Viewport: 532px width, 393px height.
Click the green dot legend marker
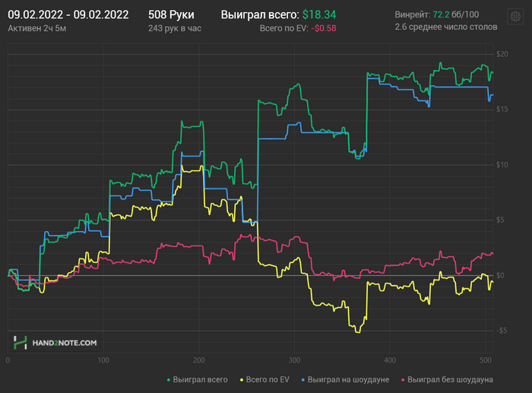tap(169, 380)
